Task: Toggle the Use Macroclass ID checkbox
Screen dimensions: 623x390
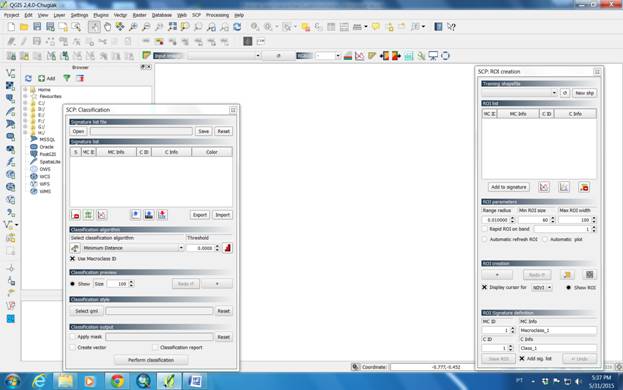Action: coord(72,259)
